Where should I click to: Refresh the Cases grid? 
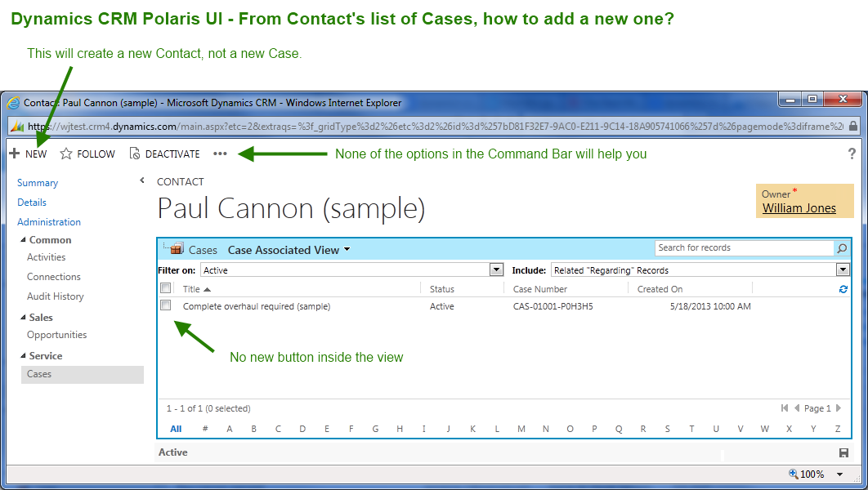tap(843, 289)
